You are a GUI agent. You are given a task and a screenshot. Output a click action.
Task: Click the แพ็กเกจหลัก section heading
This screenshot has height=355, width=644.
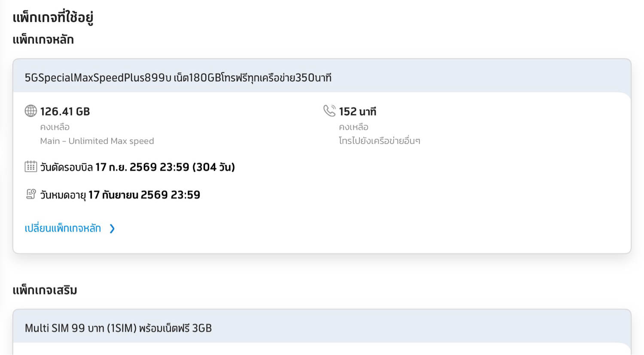[43, 40]
